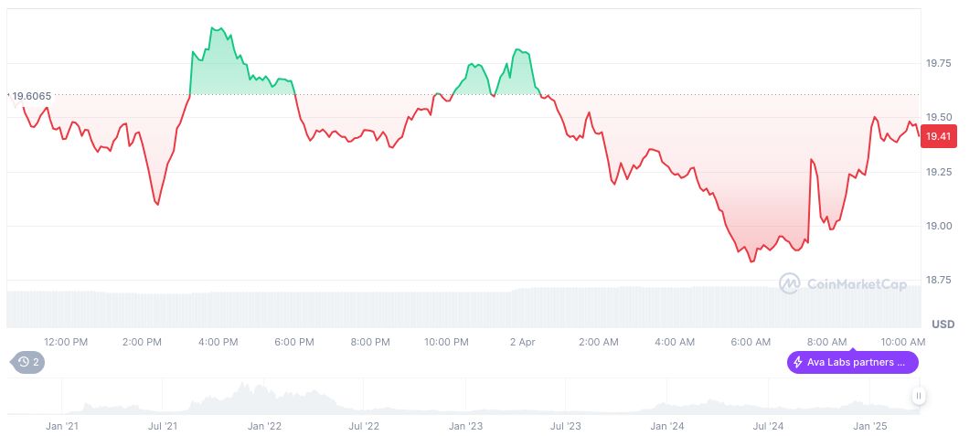Click the USD currency label
The height and width of the screenshot is (436, 980).
(943, 324)
